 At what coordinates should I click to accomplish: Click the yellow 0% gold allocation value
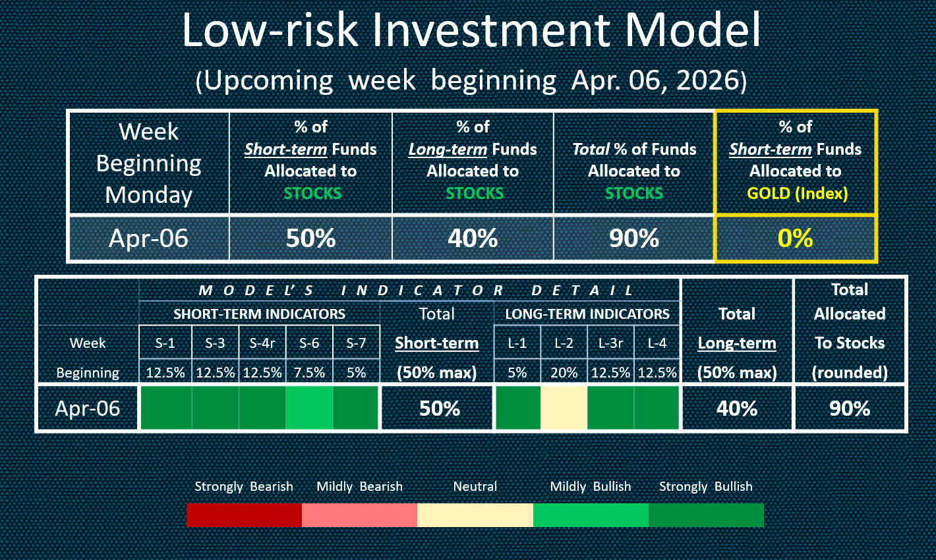click(796, 238)
